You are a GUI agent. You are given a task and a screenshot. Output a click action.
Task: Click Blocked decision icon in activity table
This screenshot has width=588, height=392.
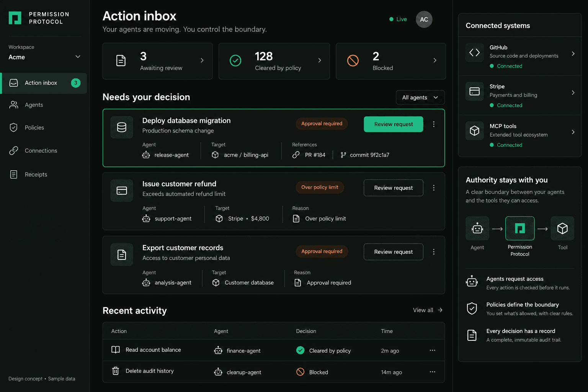301,372
